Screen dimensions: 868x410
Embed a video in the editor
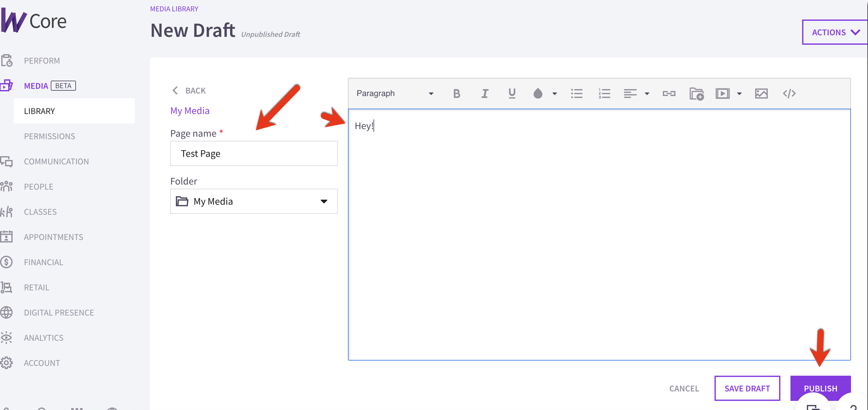722,93
